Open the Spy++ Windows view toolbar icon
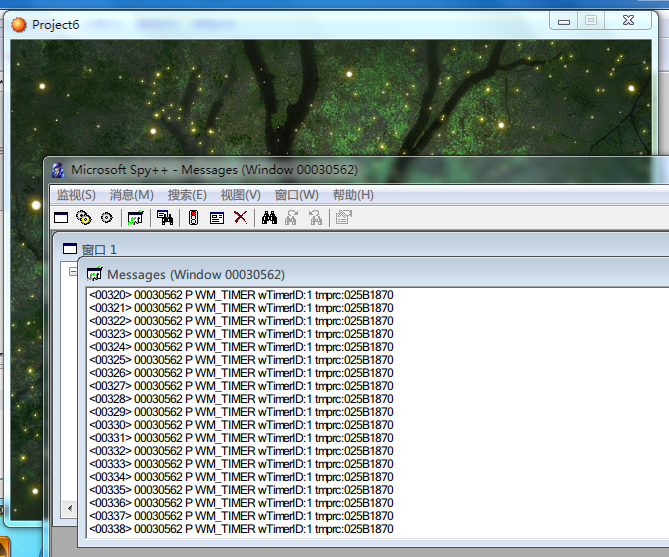 (x=61, y=218)
